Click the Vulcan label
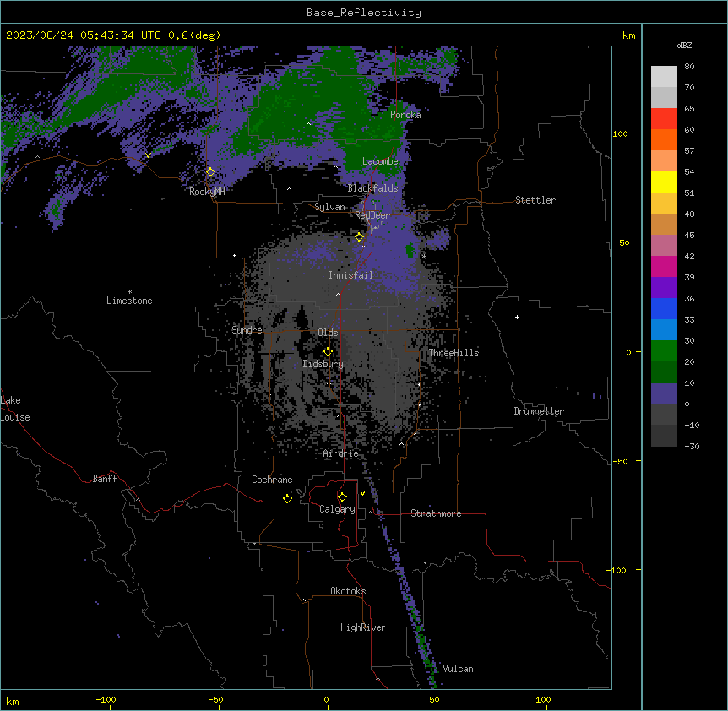This screenshot has width=728, height=711. (x=459, y=669)
